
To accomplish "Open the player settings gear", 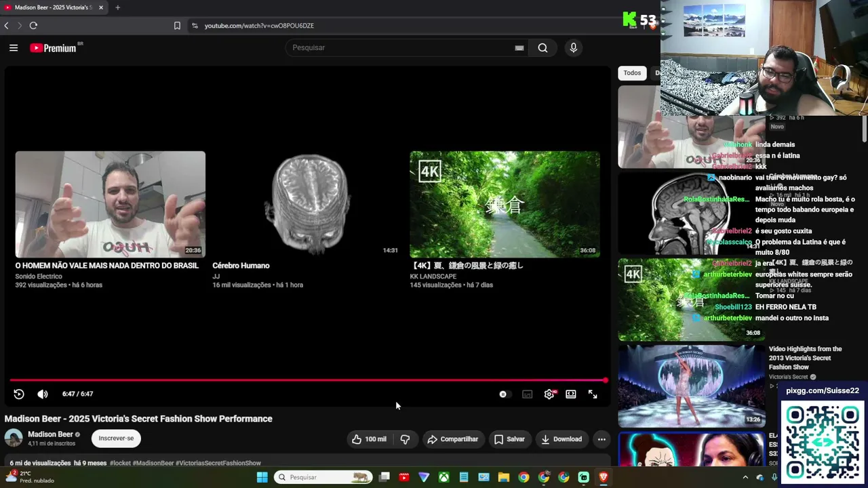I will 549,394.
